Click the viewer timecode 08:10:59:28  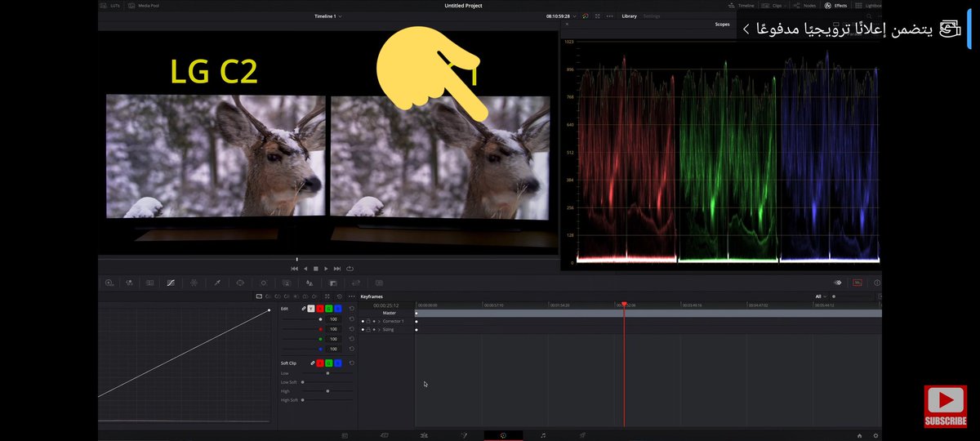click(559, 16)
